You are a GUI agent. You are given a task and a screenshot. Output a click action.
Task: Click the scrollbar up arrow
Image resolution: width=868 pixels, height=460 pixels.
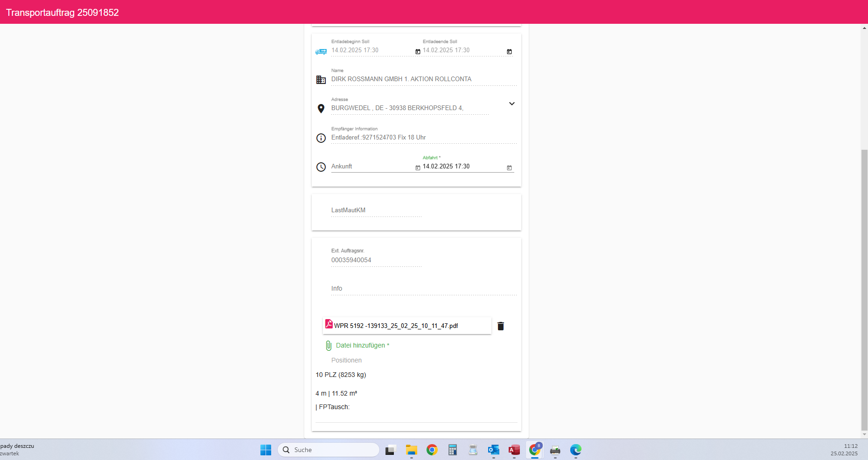864,28
